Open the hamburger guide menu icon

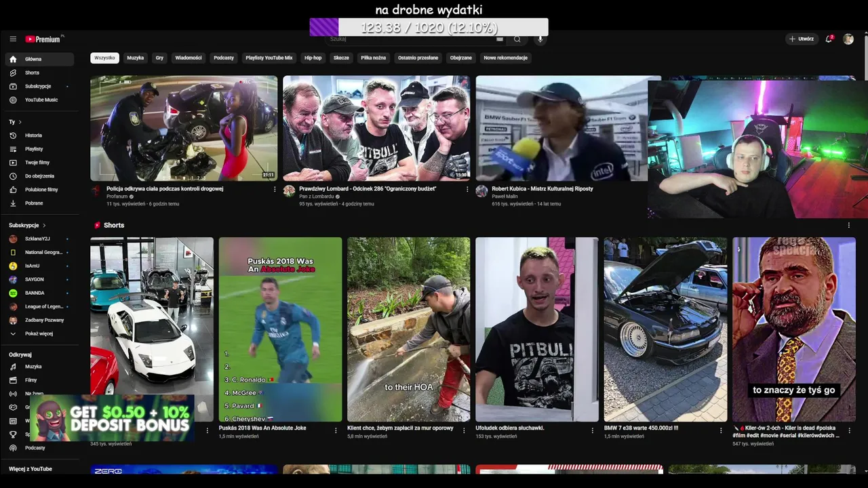(x=13, y=39)
